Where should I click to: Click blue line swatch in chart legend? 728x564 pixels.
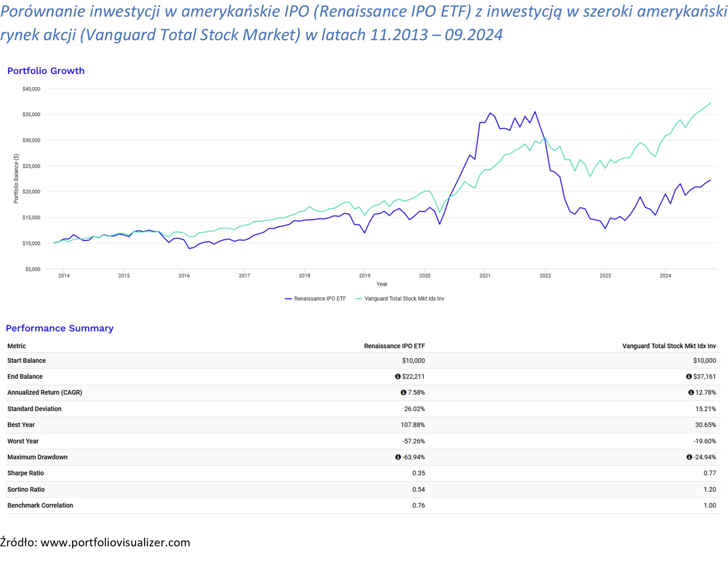click(x=288, y=299)
